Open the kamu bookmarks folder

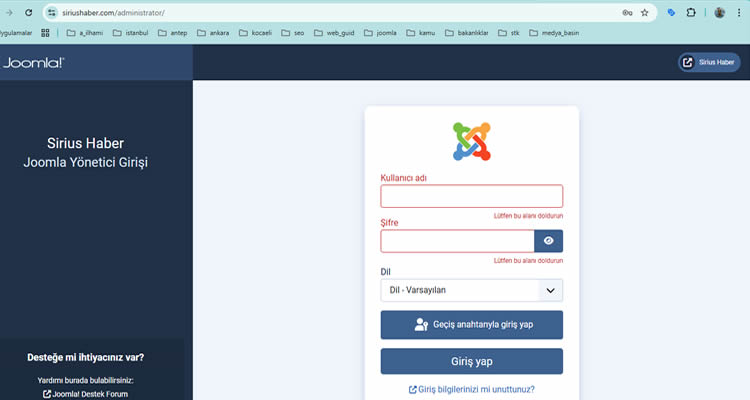pos(421,33)
